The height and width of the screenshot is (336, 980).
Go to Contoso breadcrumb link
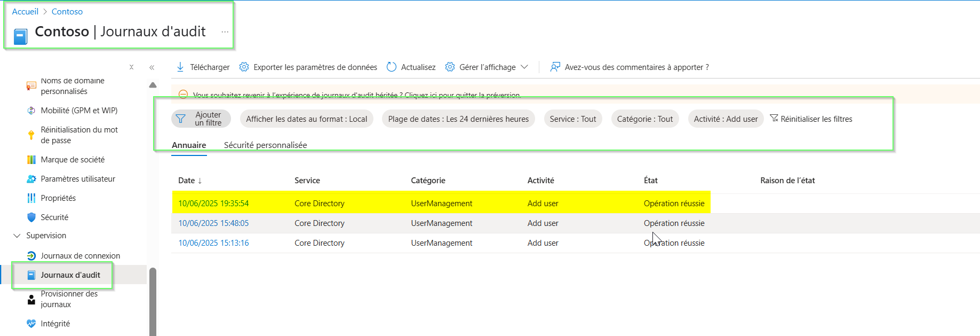point(67,11)
